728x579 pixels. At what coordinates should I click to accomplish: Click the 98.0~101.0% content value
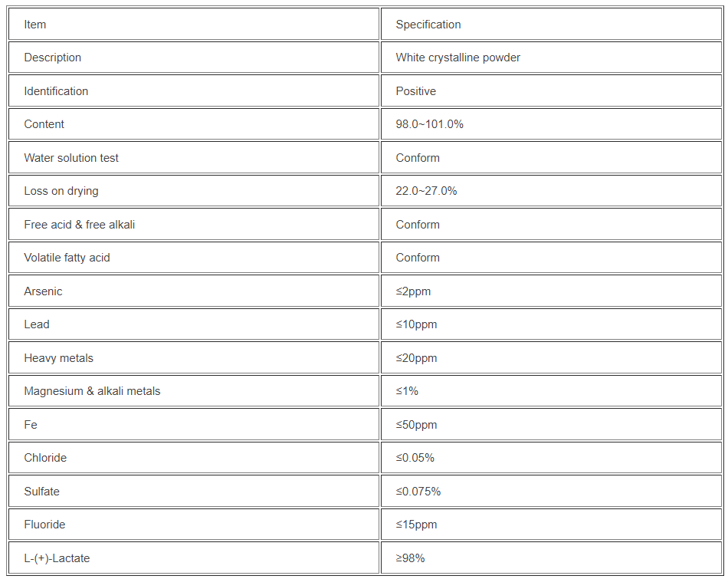tap(429, 124)
